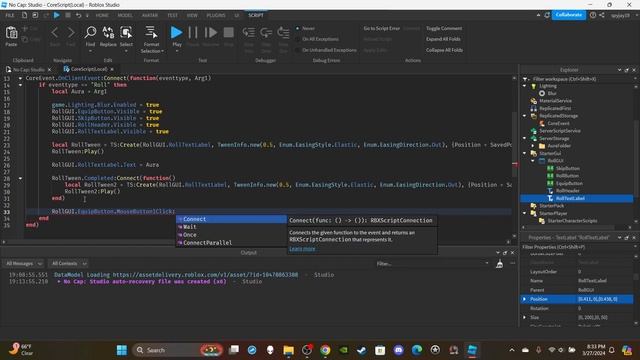640x360 pixels.
Task: Open File Explorer from the taskbar
Action: 289,350
